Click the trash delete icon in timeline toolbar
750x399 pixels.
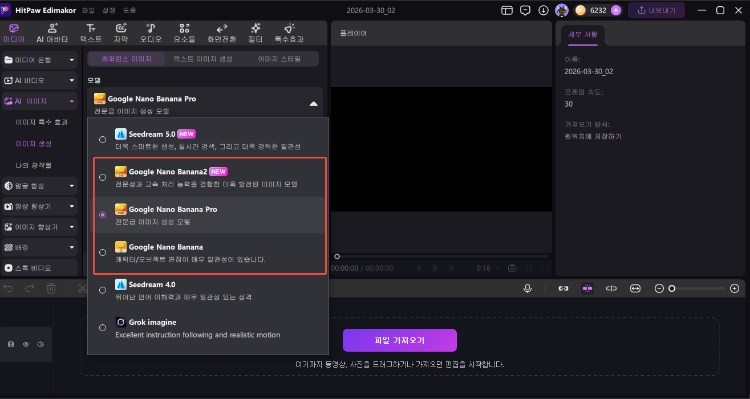[51, 288]
